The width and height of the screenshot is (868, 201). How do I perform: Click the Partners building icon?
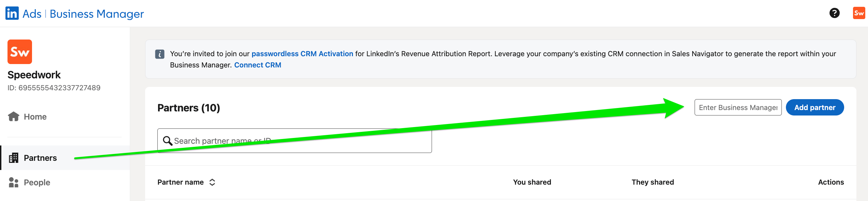pyautogui.click(x=14, y=158)
